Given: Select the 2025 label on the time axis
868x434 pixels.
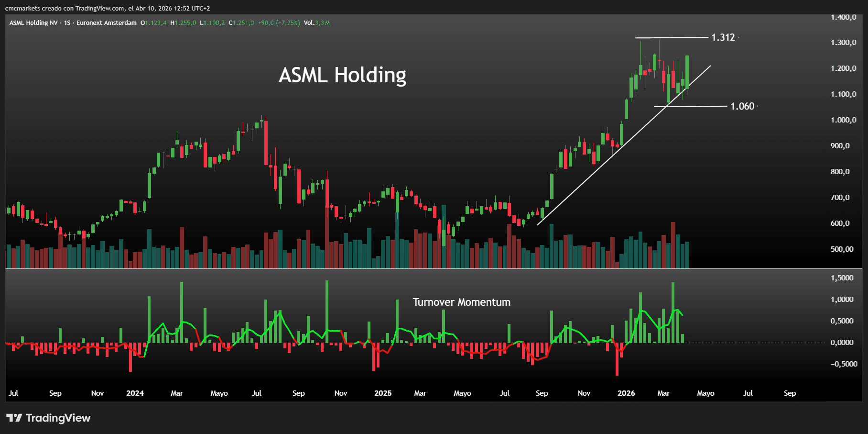Looking at the screenshot, I should point(382,393).
